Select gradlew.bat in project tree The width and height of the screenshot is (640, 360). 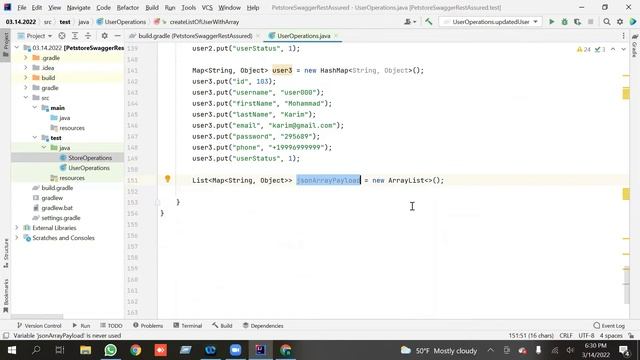pyautogui.click(x=57, y=208)
